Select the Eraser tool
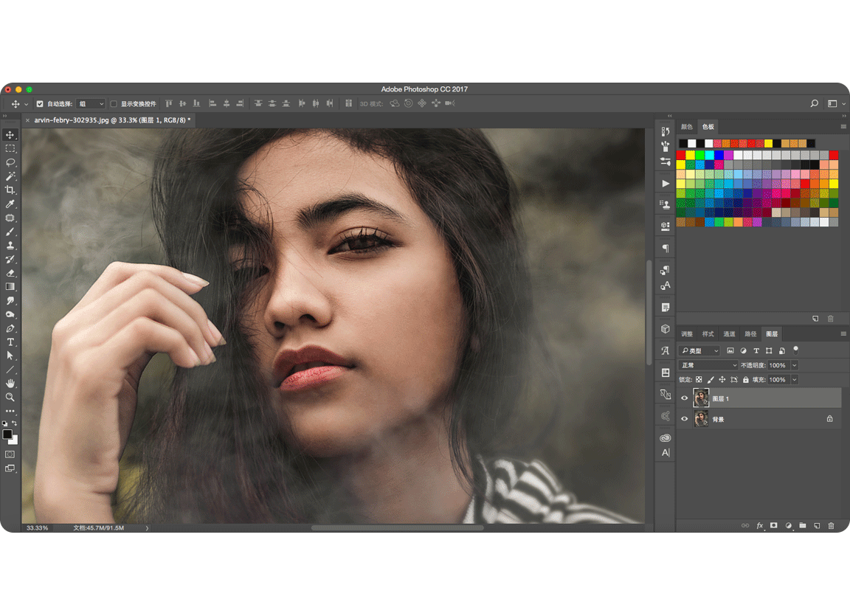 pos(10,273)
